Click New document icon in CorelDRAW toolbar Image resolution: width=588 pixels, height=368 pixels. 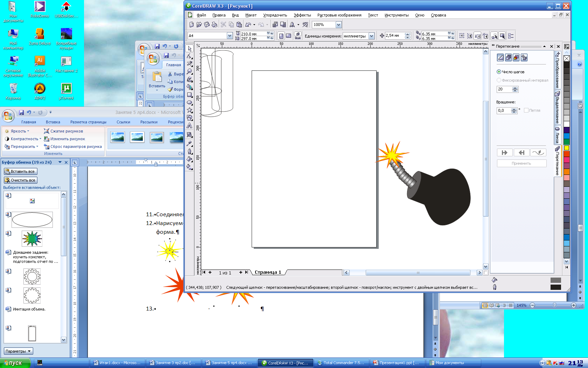point(191,25)
